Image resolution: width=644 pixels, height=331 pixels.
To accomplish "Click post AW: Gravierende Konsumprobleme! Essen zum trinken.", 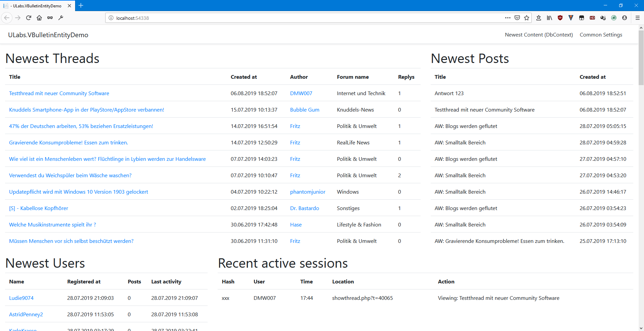I will point(499,241).
